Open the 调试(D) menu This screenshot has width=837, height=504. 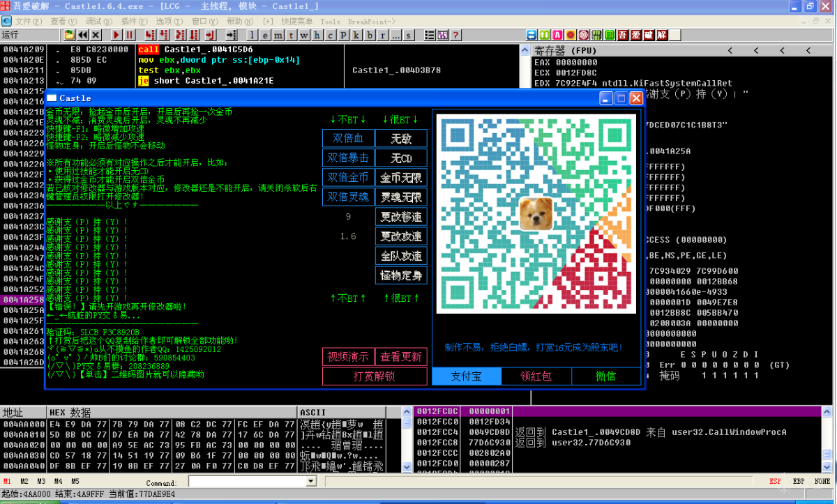coord(99,21)
